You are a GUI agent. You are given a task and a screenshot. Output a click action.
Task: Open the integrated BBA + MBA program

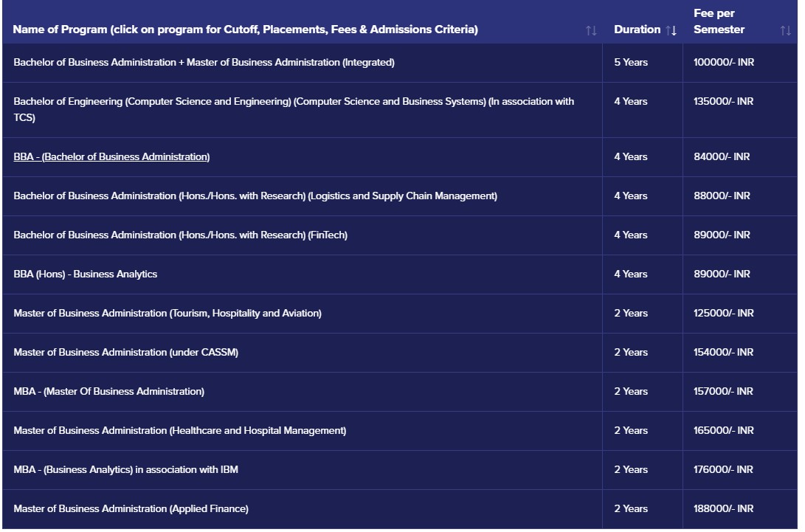tap(204, 63)
